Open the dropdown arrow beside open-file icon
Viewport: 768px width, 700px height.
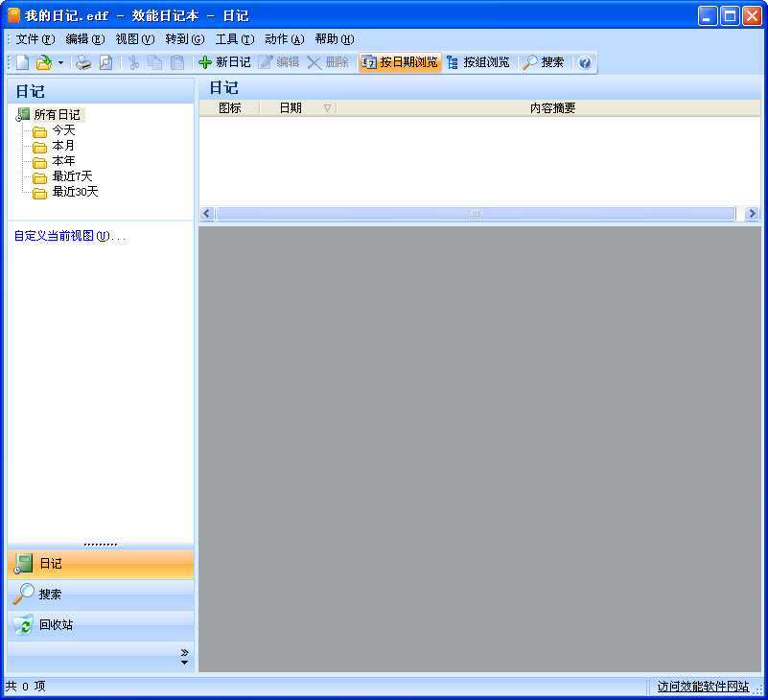pos(60,62)
